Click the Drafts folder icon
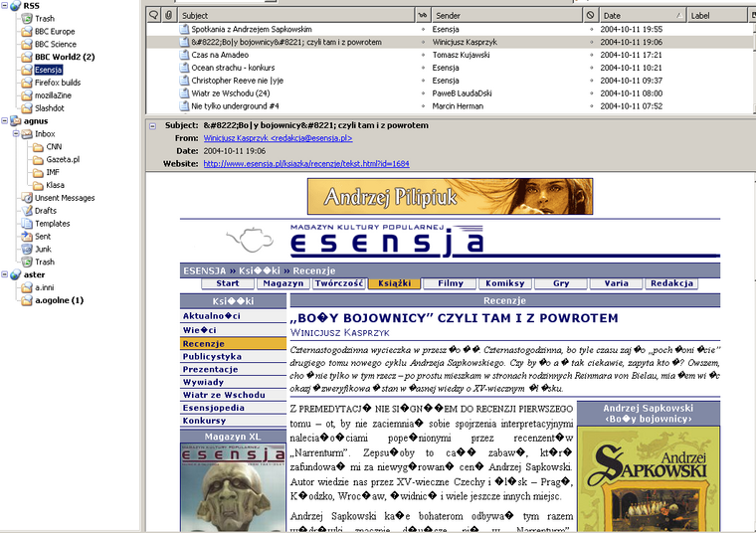The image size is (756, 533). tap(27, 211)
